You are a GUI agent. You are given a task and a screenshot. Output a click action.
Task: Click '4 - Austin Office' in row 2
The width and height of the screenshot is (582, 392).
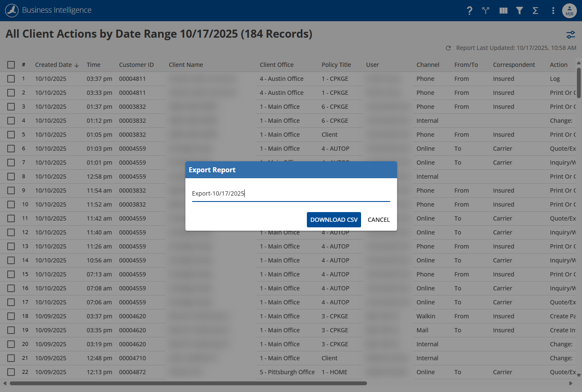pyautogui.click(x=281, y=93)
